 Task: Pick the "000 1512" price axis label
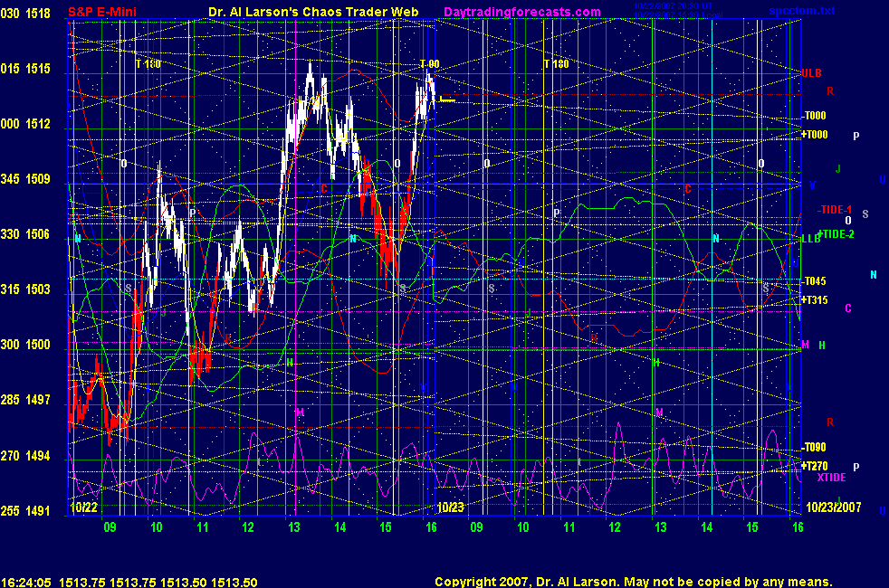(x=25, y=124)
